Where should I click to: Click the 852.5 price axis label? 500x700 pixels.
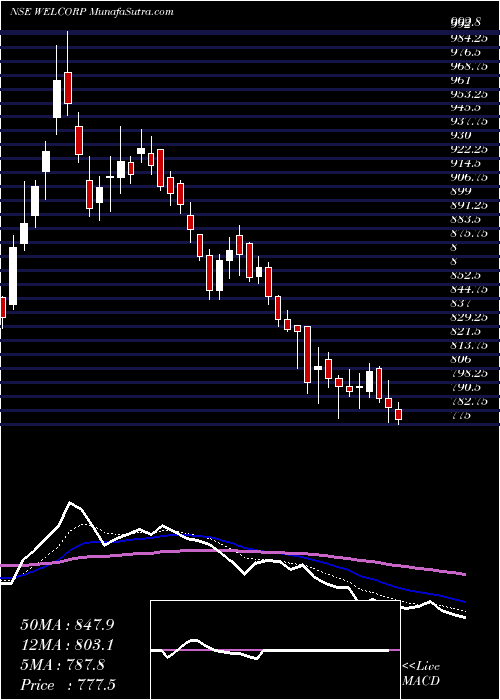[466, 275]
